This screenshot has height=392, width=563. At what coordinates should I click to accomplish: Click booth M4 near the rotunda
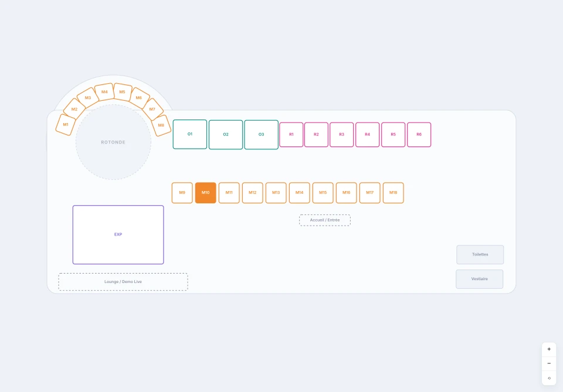(x=104, y=92)
